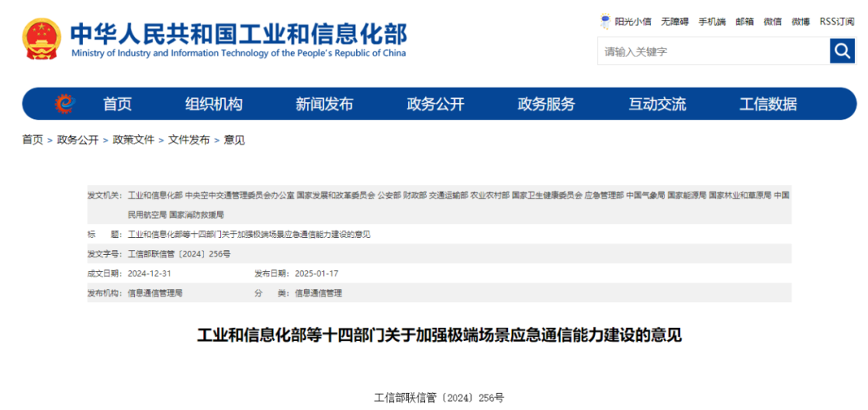Go to 新闻发布 section
This screenshot has width=868, height=410.
tap(324, 104)
